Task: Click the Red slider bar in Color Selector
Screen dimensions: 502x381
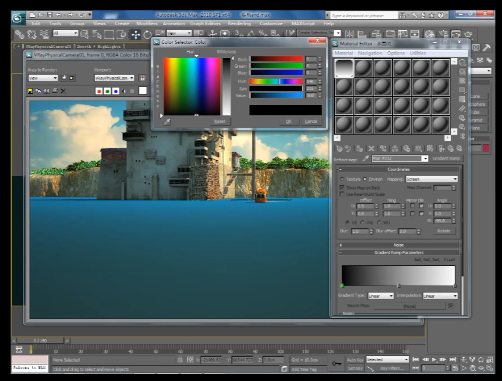Action: coord(277,59)
